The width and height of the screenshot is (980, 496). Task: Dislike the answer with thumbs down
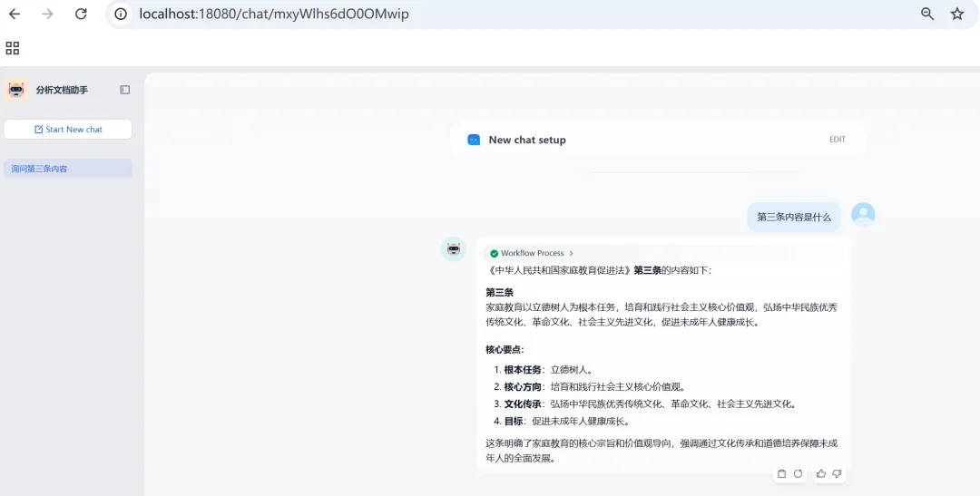pos(837,473)
